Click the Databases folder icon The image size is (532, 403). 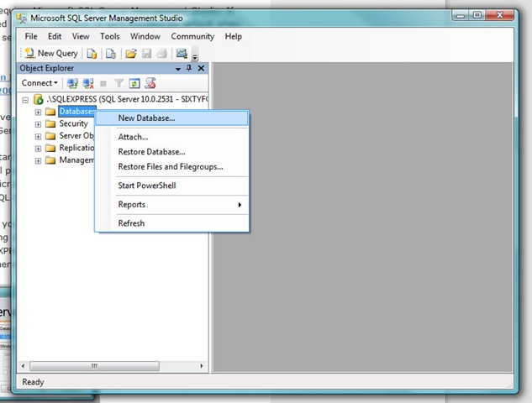click(x=50, y=112)
